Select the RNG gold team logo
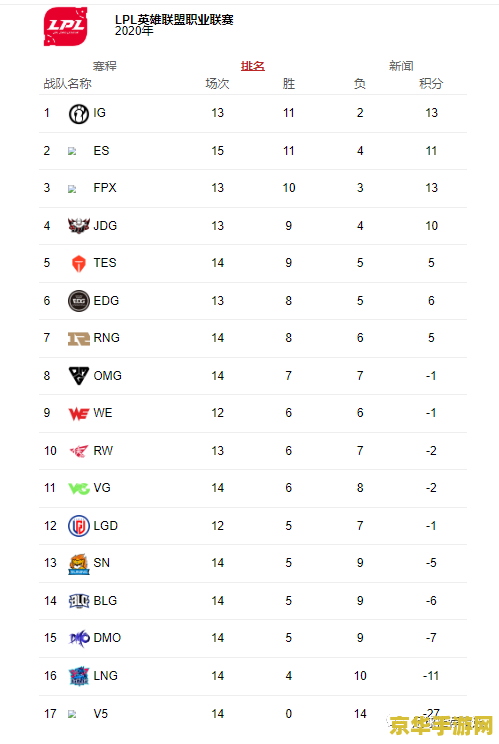The image size is (499, 744). [78, 338]
